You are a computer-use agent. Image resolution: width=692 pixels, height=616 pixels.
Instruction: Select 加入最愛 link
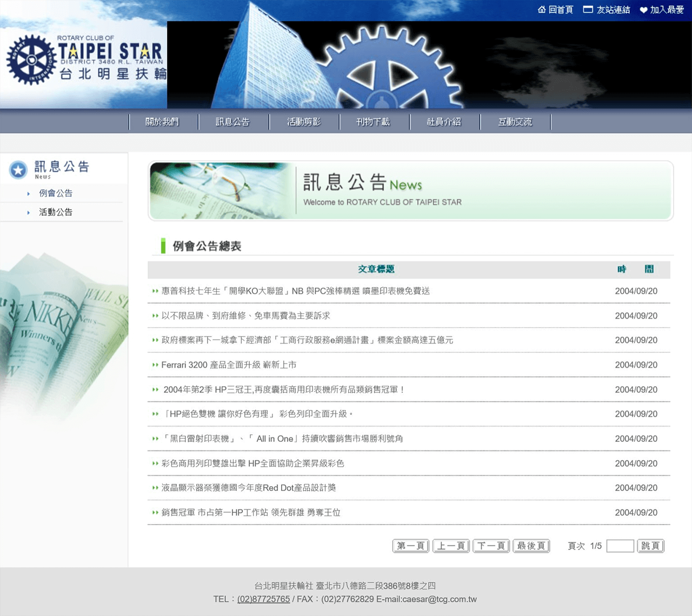667,10
